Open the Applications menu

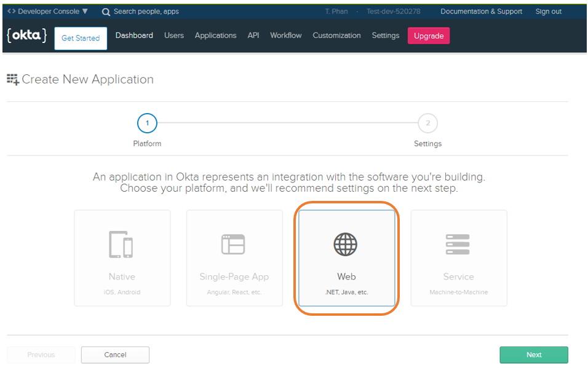(x=216, y=36)
